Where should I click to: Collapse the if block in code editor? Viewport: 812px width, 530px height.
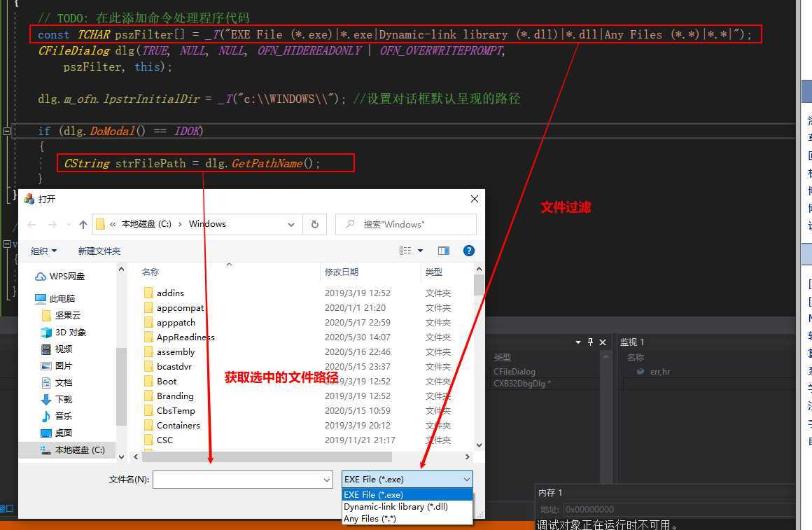(x=7, y=131)
